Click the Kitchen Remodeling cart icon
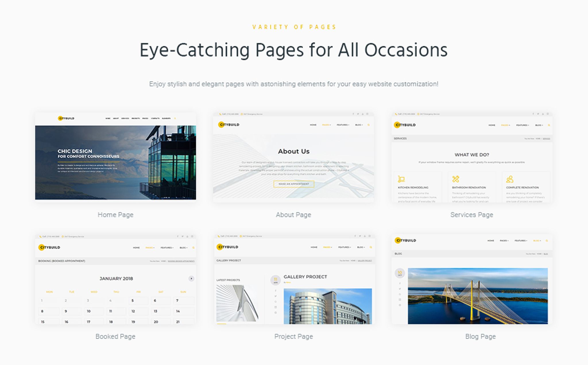Image resolution: width=588 pixels, height=365 pixels. click(401, 179)
